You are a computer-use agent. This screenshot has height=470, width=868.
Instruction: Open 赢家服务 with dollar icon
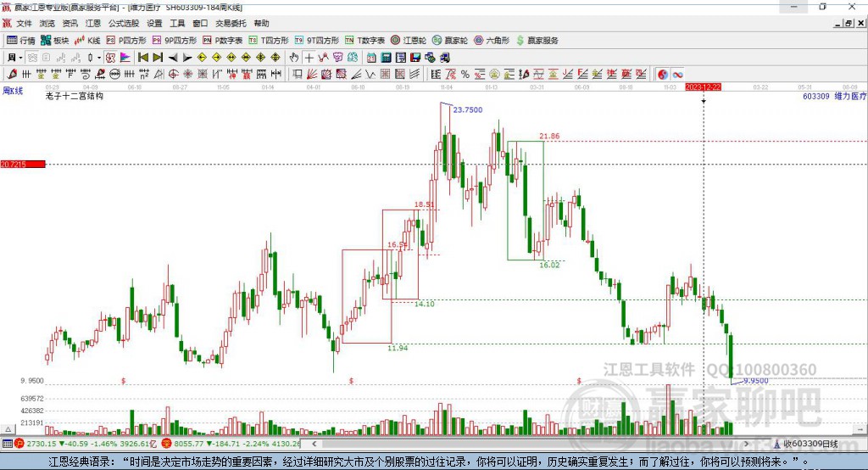coord(537,41)
